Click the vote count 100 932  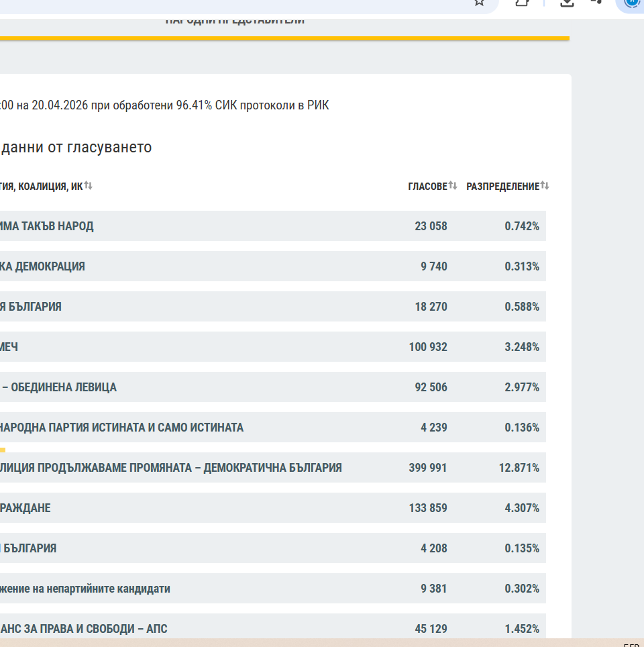click(x=428, y=347)
